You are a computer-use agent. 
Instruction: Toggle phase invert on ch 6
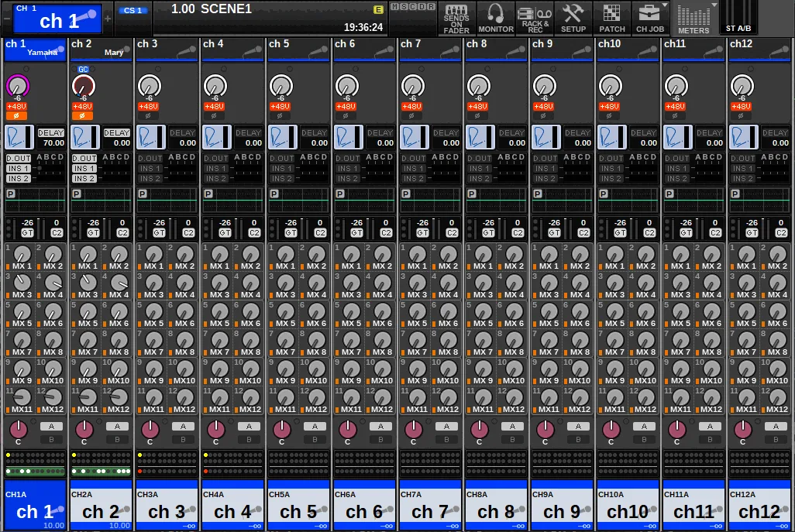[346, 116]
